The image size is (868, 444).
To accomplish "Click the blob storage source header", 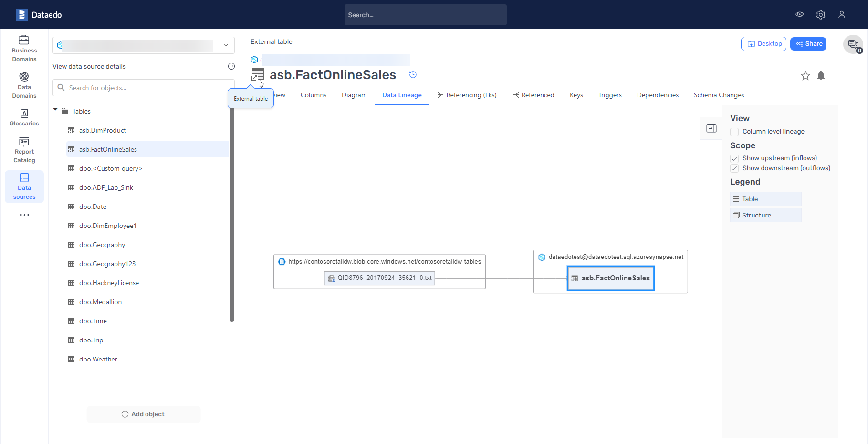I will pyautogui.click(x=379, y=261).
